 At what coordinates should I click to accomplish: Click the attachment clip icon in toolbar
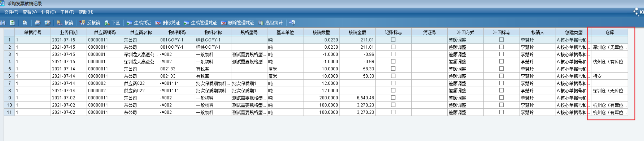(x=25, y=23)
